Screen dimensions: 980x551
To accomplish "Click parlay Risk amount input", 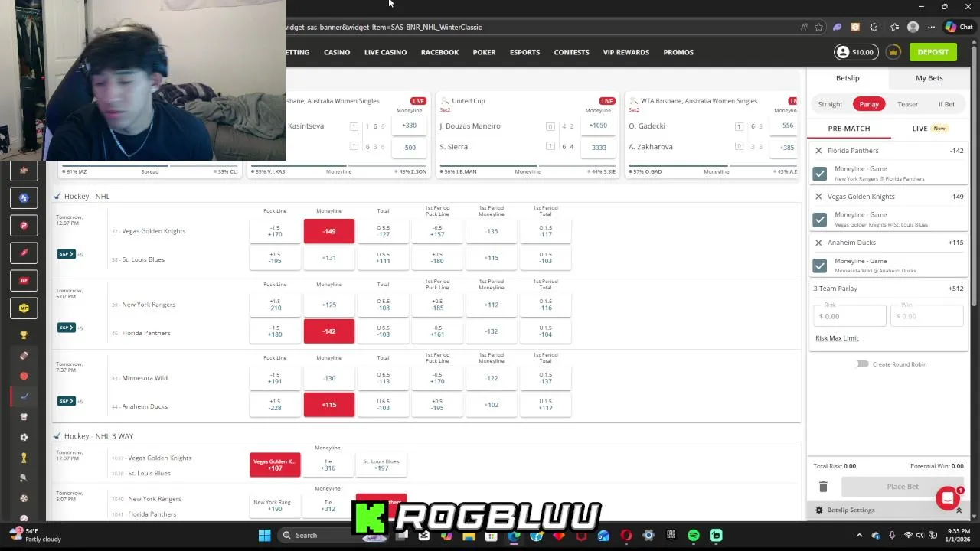I will 850,315.
